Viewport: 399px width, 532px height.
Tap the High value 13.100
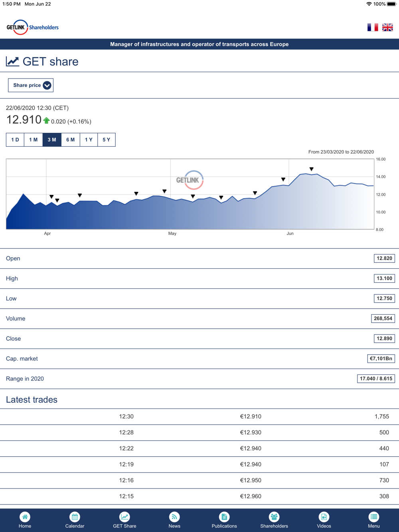384,278
